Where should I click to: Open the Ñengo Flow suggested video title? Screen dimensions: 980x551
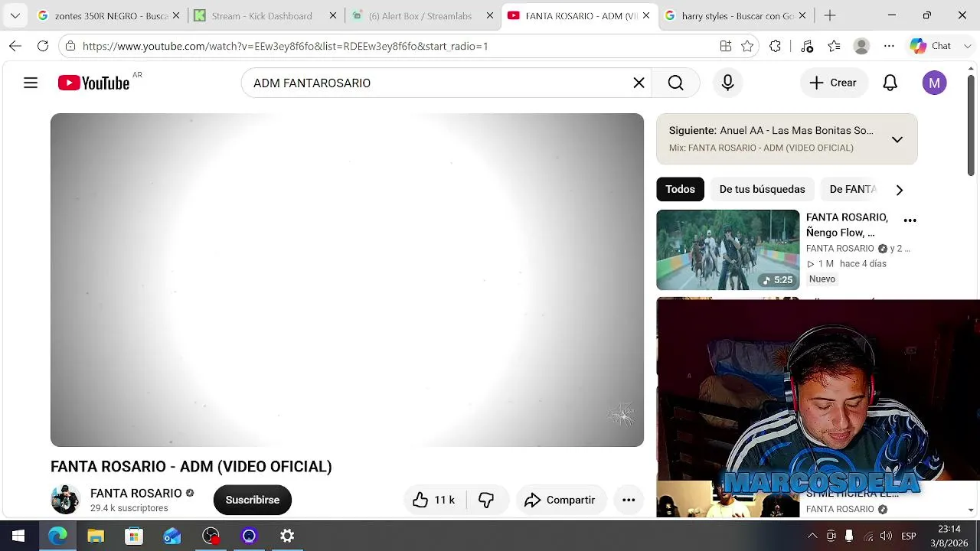click(x=847, y=225)
